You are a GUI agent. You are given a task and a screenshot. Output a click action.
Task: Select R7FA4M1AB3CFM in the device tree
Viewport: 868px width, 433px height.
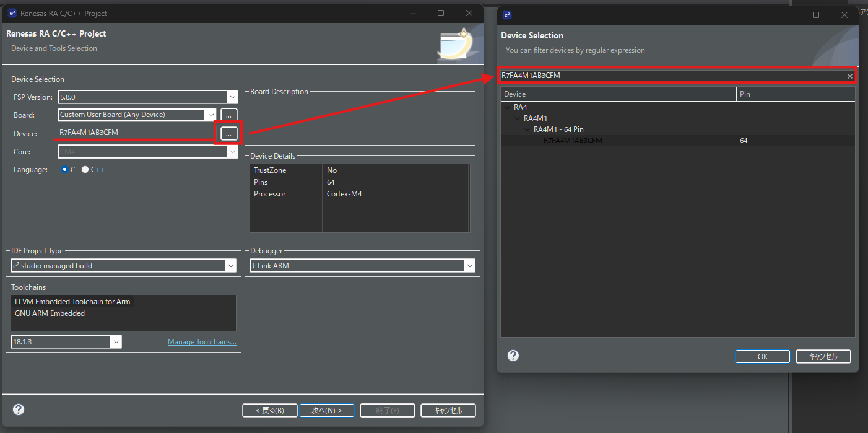(x=573, y=141)
